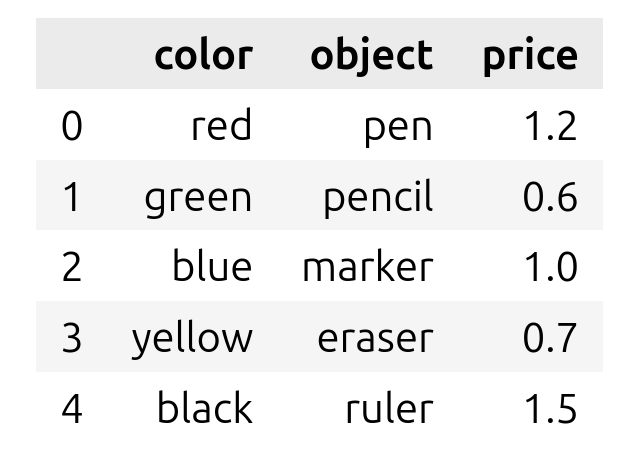Click the price column header

tap(529, 55)
